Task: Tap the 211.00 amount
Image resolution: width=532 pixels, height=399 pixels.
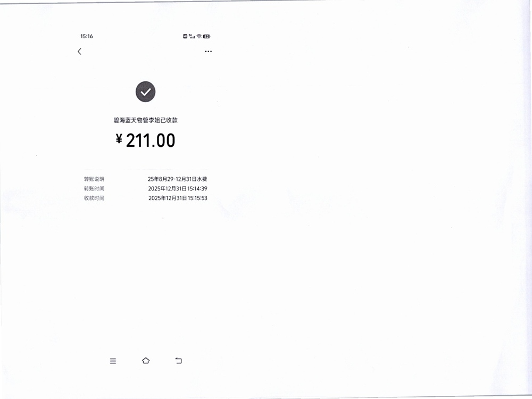Action: (x=151, y=140)
